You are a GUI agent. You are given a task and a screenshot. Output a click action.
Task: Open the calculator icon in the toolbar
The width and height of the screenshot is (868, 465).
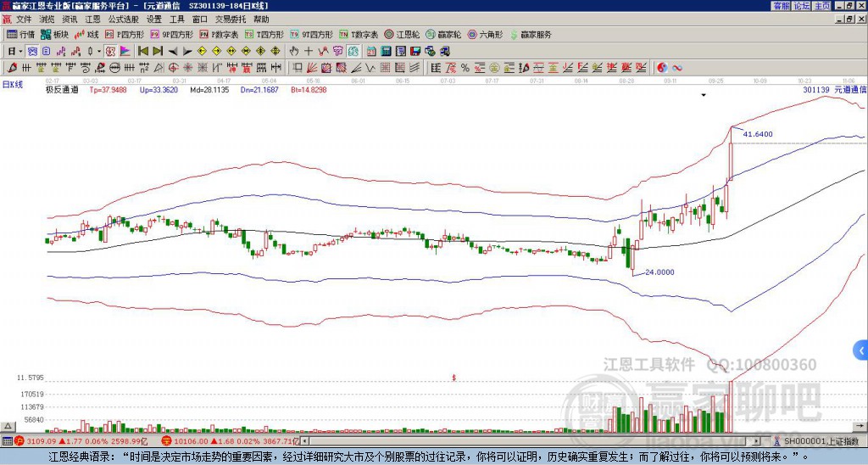pyautogui.click(x=386, y=51)
